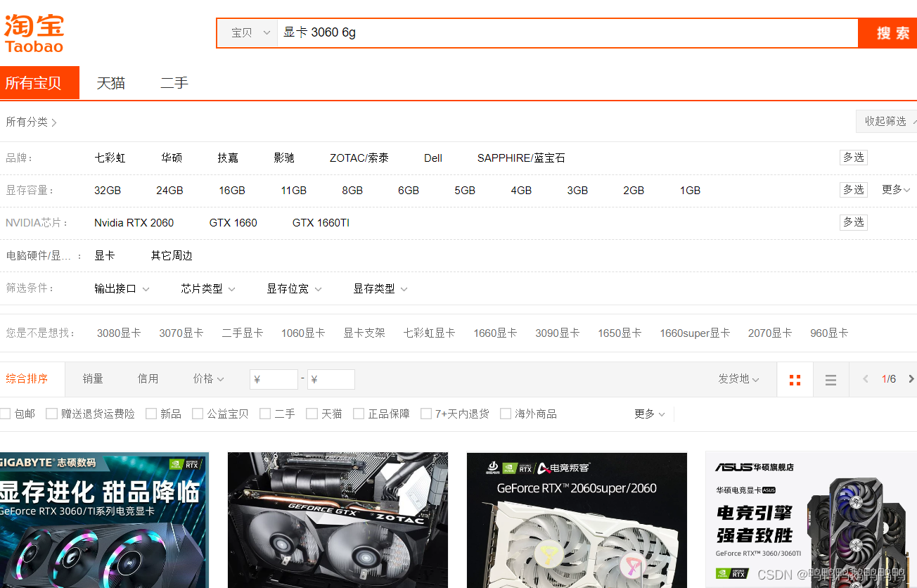Filter by brand 七彩虹
The image size is (917, 588).
click(110, 158)
